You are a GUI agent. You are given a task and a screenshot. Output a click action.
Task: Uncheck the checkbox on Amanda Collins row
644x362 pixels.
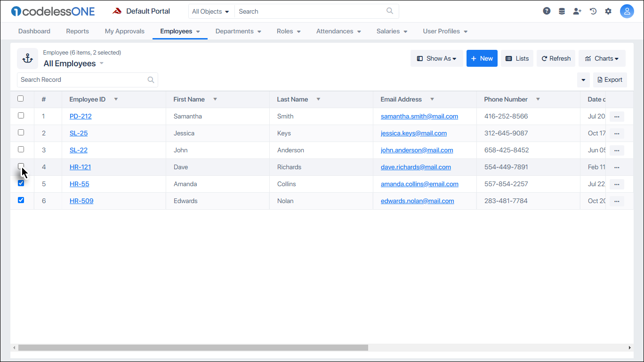pos(21,183)
